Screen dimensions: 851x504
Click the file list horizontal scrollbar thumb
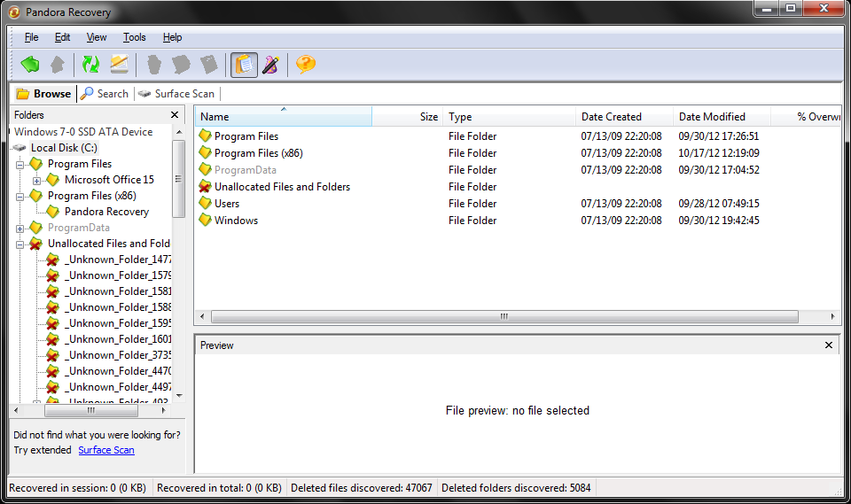(504, 316)
